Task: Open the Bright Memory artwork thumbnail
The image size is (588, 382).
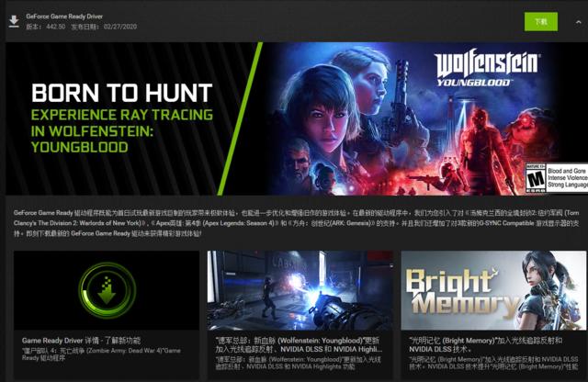Action: pyautogui.click(x=493, y=290)
